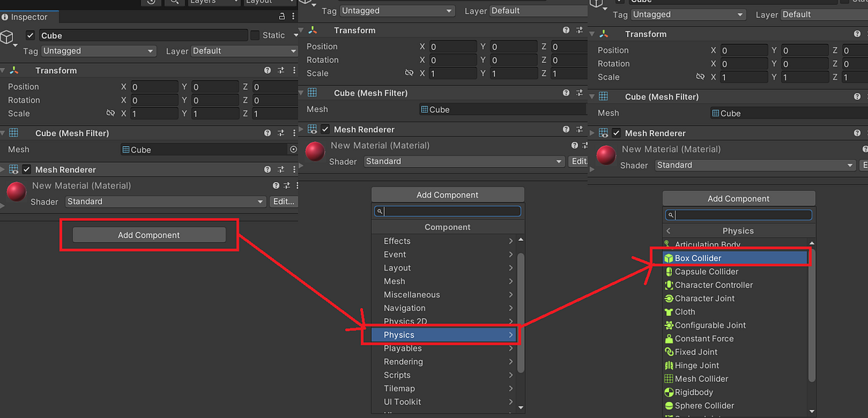Click the search magnifier in the Add Component field

(380, 210)
